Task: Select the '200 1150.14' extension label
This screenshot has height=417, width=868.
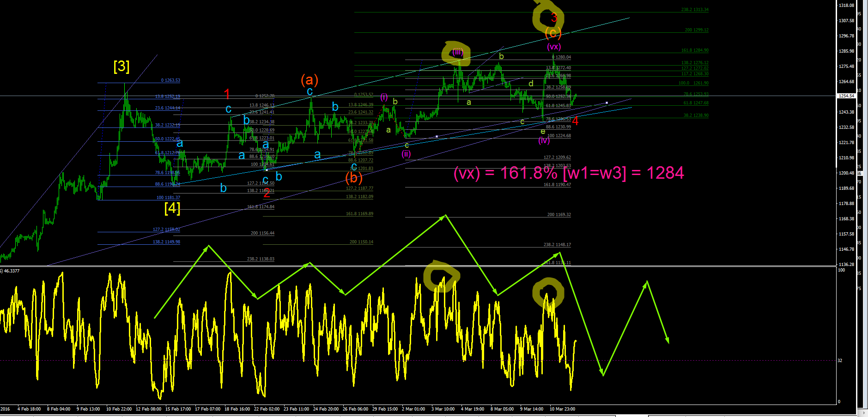Action: (x=361, y=242)
